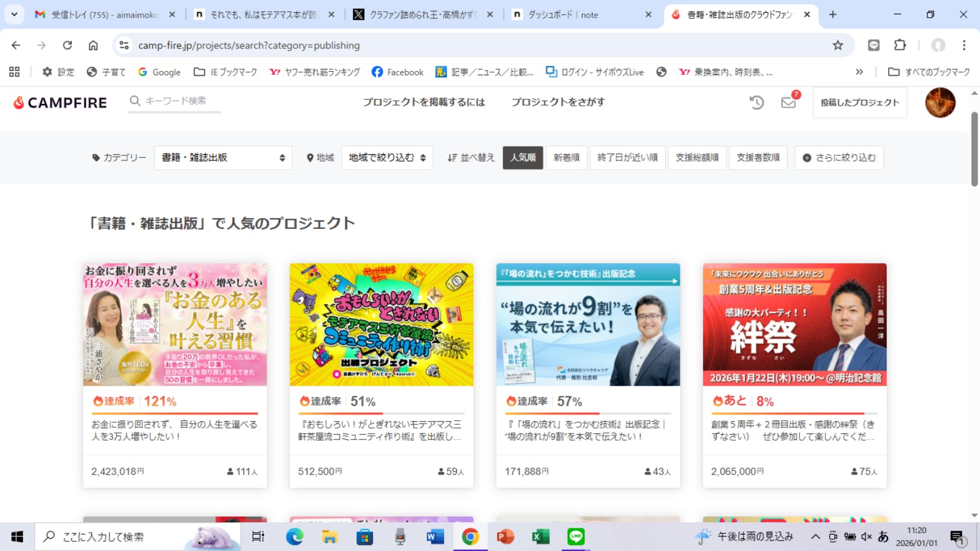This screenshot has width=980, height=551.
Task: Expand the 地域で絞り込む dropdown
Action: coord(387,158)
